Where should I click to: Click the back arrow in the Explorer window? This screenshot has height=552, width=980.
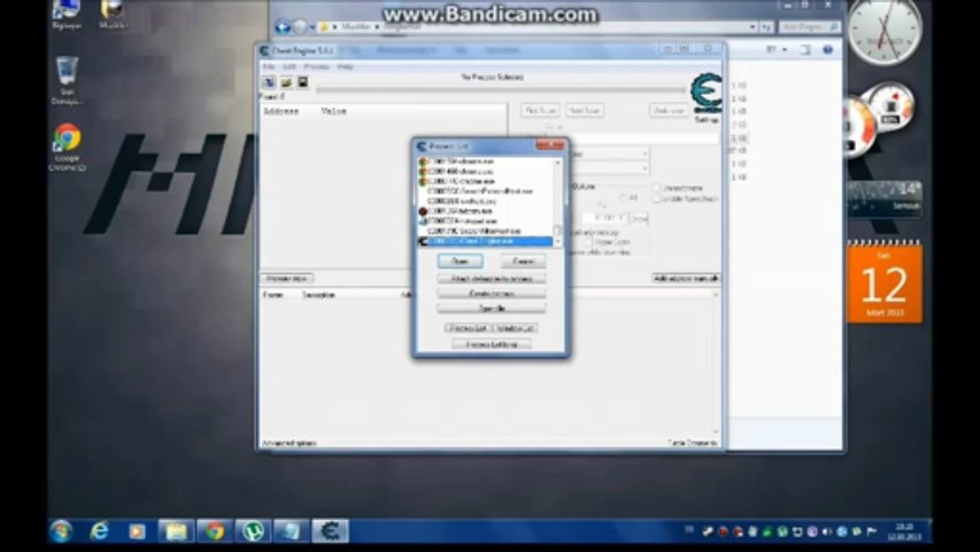(283, 27)
